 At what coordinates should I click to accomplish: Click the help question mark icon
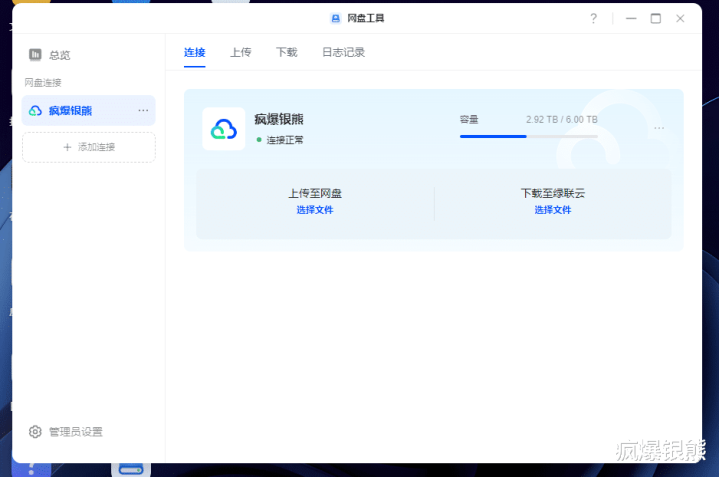(593, 18)
